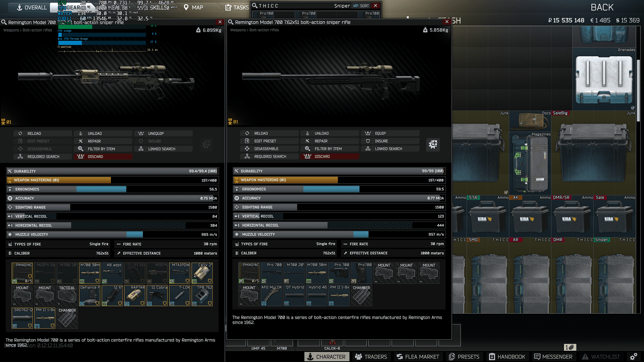The image size is (644, 362).
Task: Select the AFG M-LOK foregrip mod slot
Action: pyautogui.click(x=272, y=295)
